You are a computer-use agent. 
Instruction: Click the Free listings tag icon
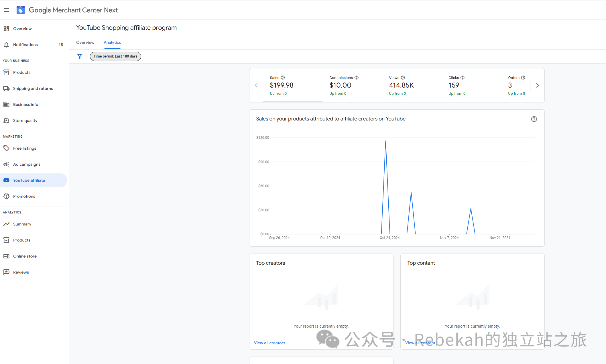[6, 148]
